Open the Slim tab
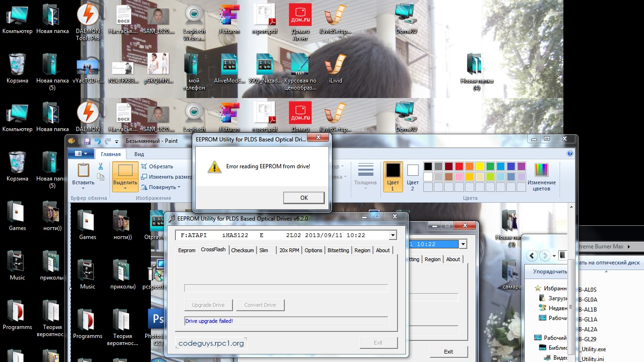The height and width of the screenshot is (362, 644). coord(264,250)
